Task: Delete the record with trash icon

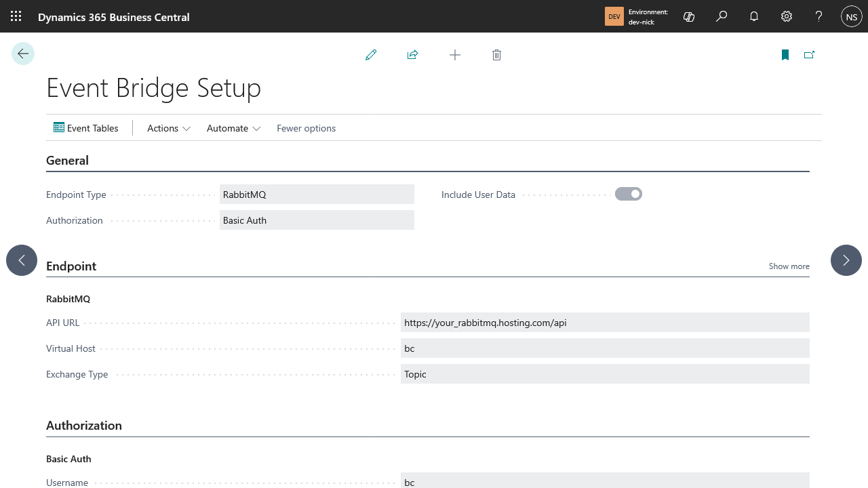Action: pos(496,55)
